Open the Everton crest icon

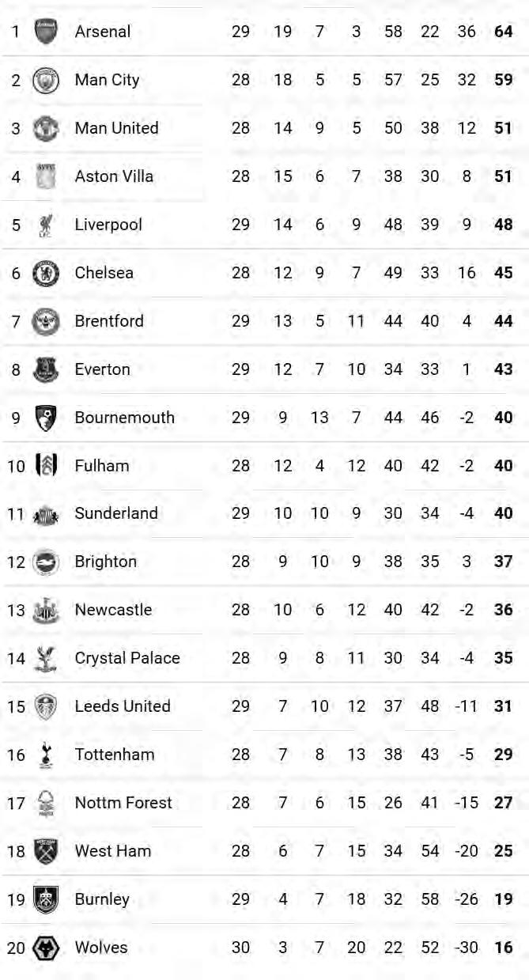coord(46,369)
